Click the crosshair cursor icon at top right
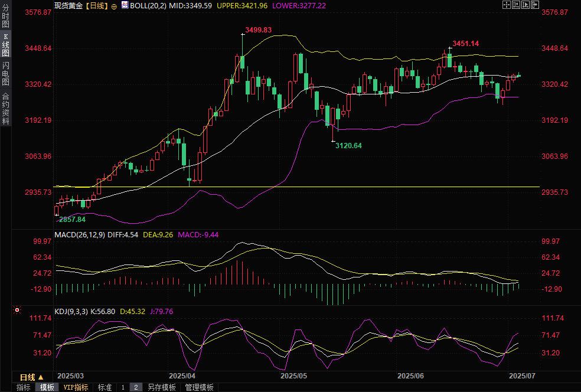The height and width of the screenshot is (392, 581). pos(507,5)
